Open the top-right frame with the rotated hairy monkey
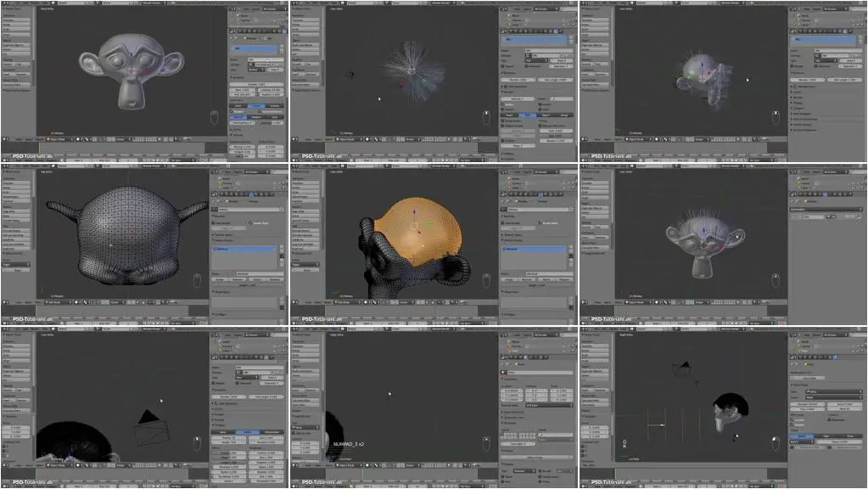This screenshot has height=489, width=868. 723,81
